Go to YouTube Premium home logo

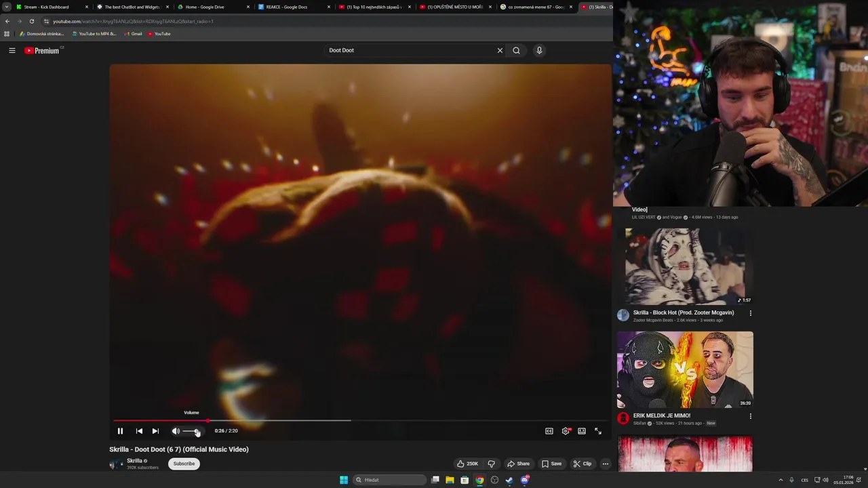coord(43,51)
